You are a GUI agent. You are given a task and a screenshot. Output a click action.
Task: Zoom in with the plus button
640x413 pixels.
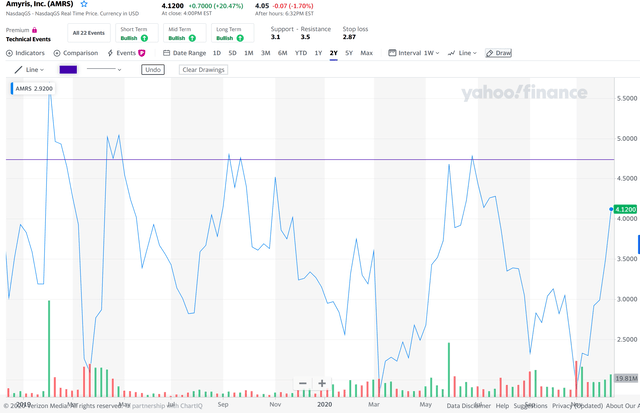(x=322, y=383)
